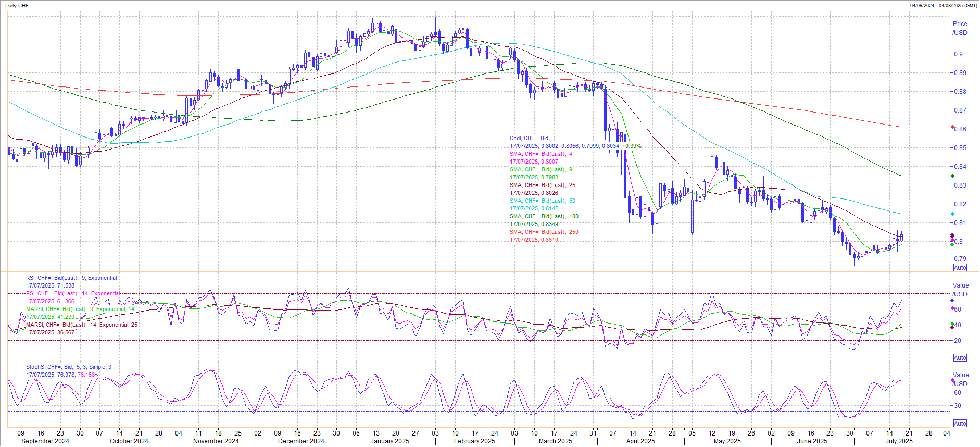Click the MARSI value '17/07/2025, 41.230'
The image size is (980, 447).
tap(51, 317)
